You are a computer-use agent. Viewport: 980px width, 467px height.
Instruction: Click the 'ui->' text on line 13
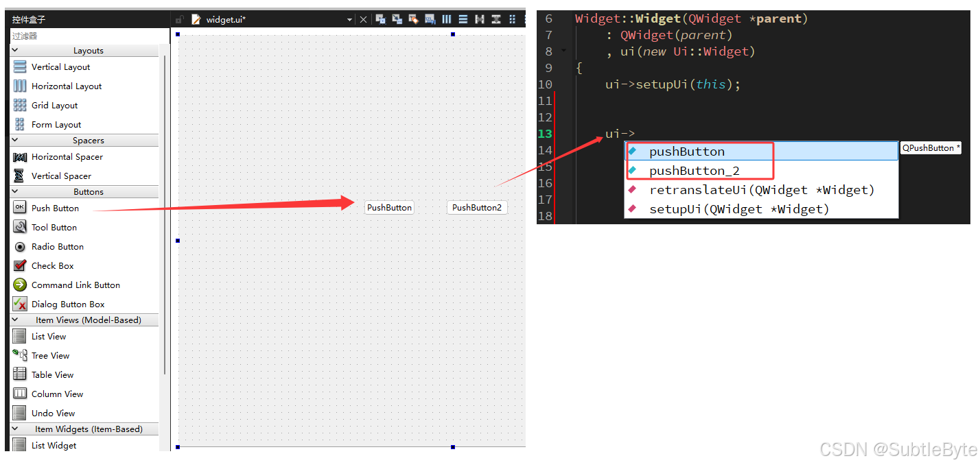tap(620, 134)
